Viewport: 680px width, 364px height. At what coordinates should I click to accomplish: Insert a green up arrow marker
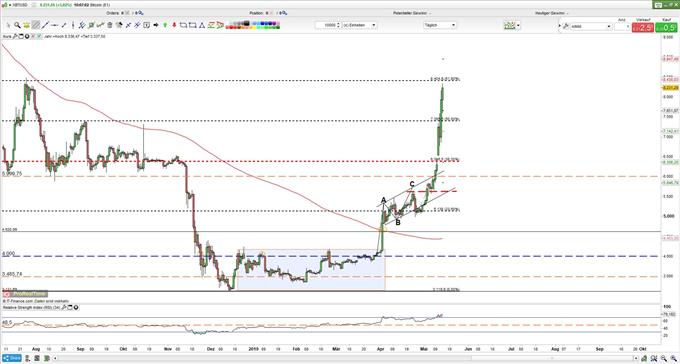tap(165, 25)
